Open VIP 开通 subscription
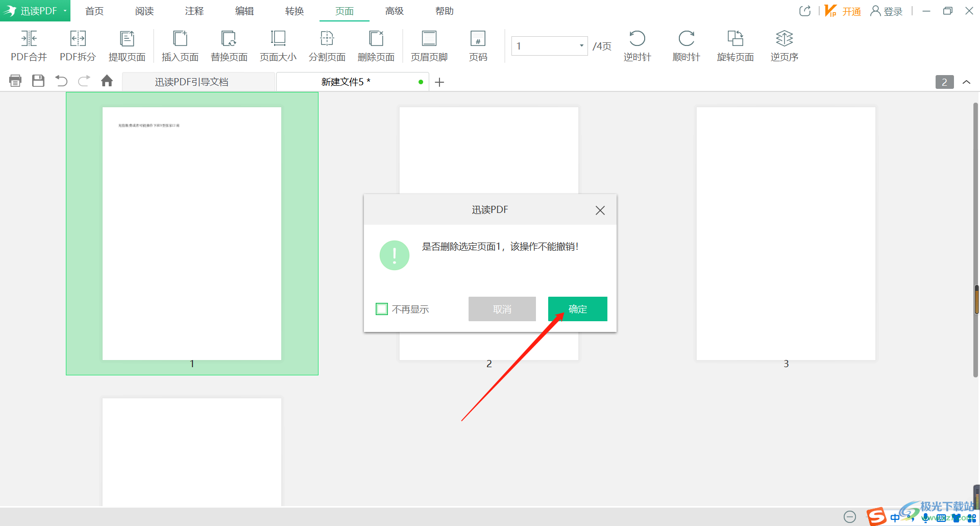Screen dimensions: 980x526 (x=843, y=11)
